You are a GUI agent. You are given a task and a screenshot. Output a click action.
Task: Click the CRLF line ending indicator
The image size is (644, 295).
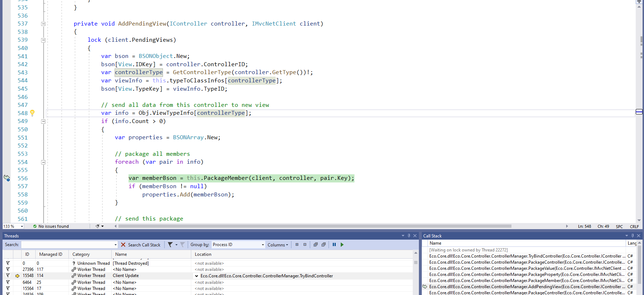tap(634, 226)
